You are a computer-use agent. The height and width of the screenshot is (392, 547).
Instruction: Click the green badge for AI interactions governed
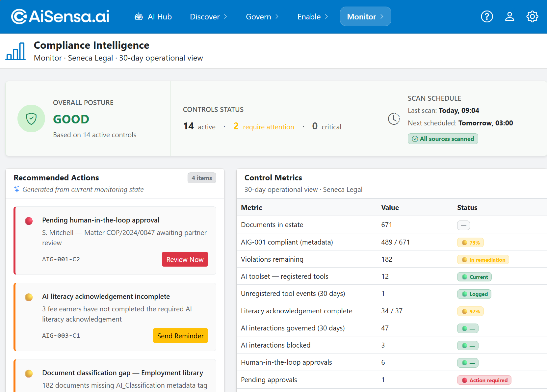point(468,328)
